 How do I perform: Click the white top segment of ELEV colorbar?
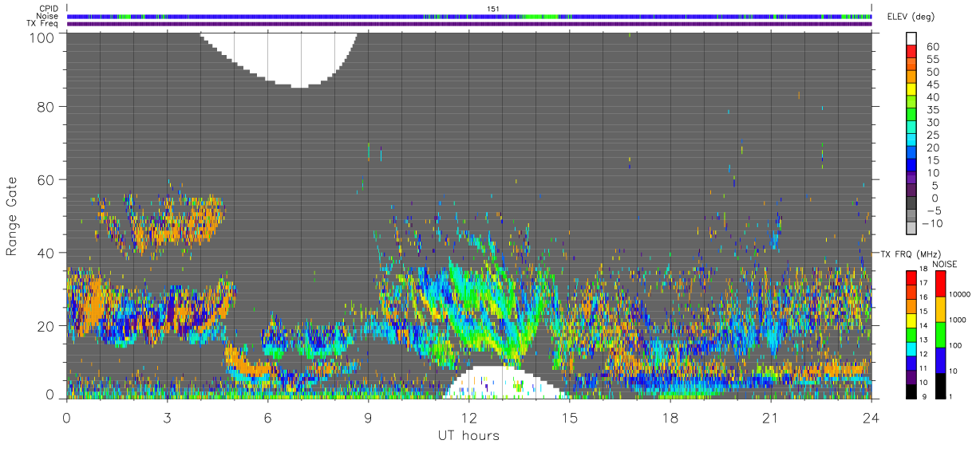(x=911, y=40)
